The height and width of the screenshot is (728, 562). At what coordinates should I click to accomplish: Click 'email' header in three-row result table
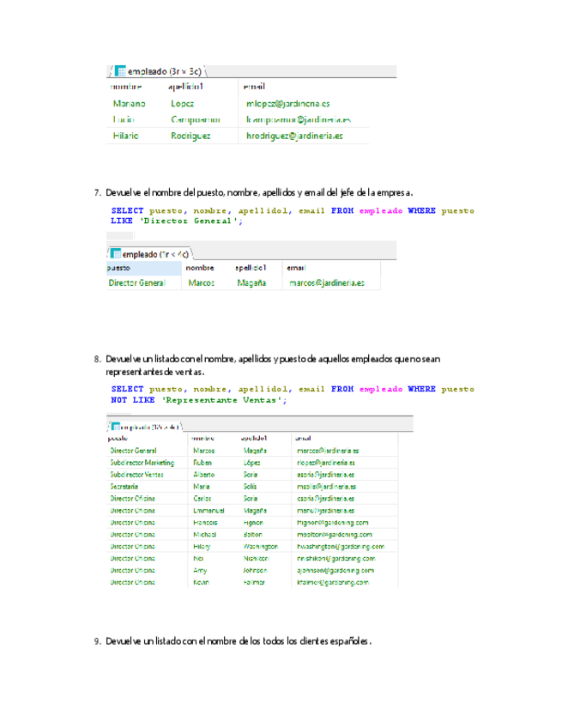pos(254,87)
